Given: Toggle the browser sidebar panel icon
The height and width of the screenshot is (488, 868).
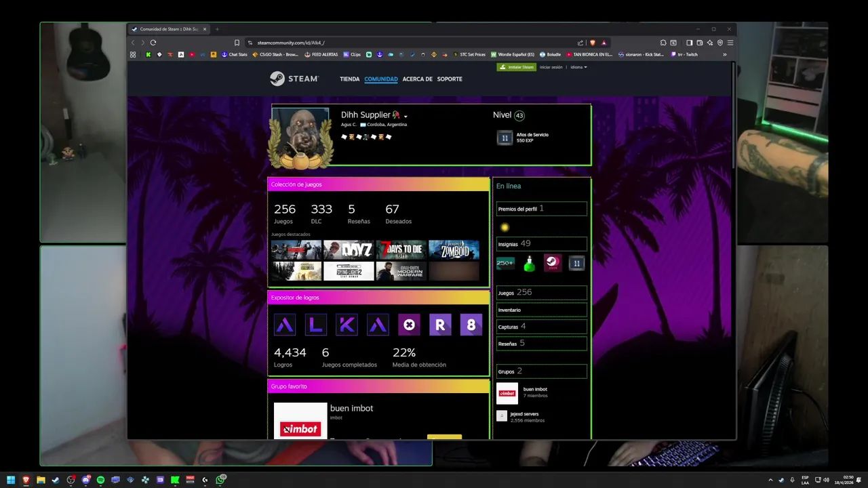Looking at the screenshot, I should point(689,43).
